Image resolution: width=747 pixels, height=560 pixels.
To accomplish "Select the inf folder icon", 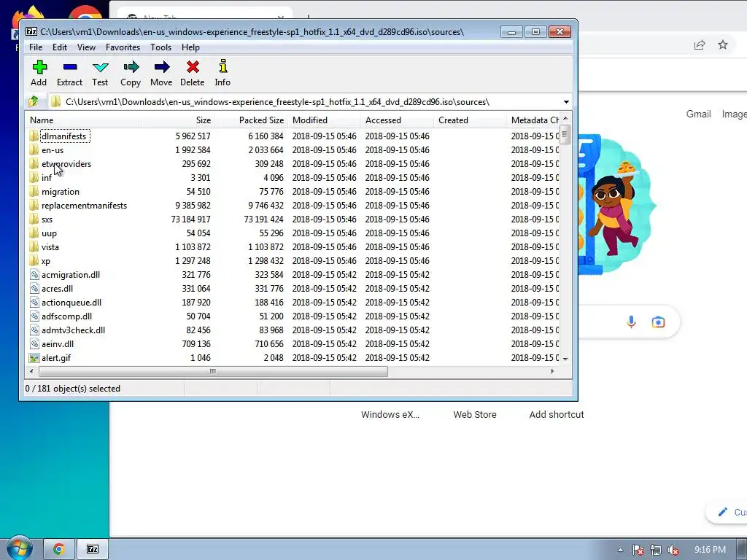I will [x=34, y=178].
